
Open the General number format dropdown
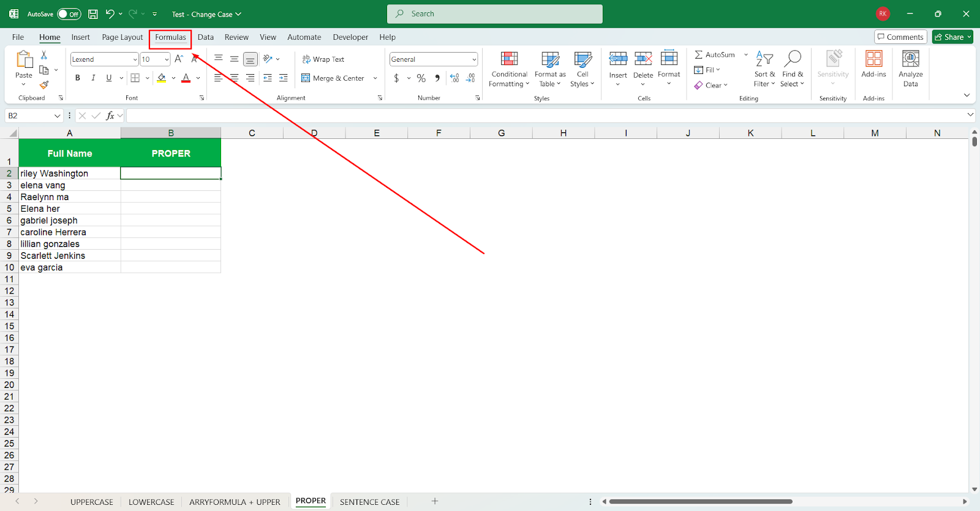[x=474, y=59]
